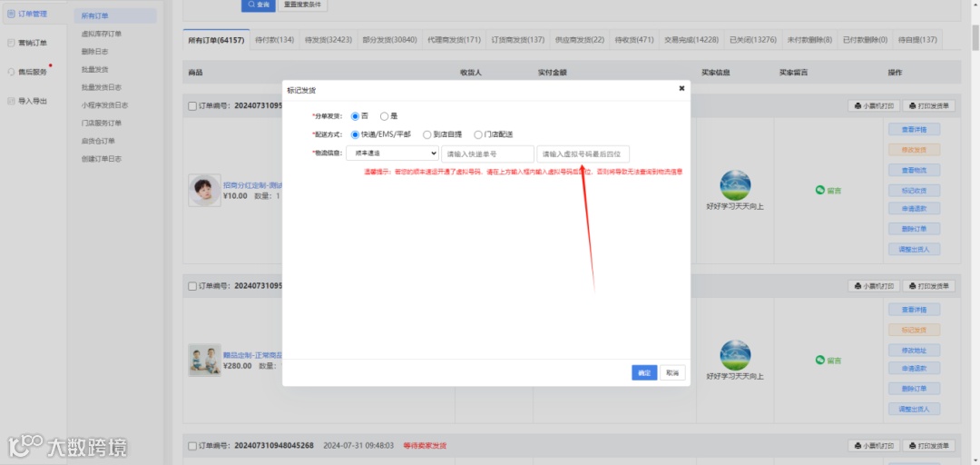Open the 招商分红定制 product thumbnail
The height and width of the screenshot is (465, 980).
pyautogui.click(x=204, y=190)
